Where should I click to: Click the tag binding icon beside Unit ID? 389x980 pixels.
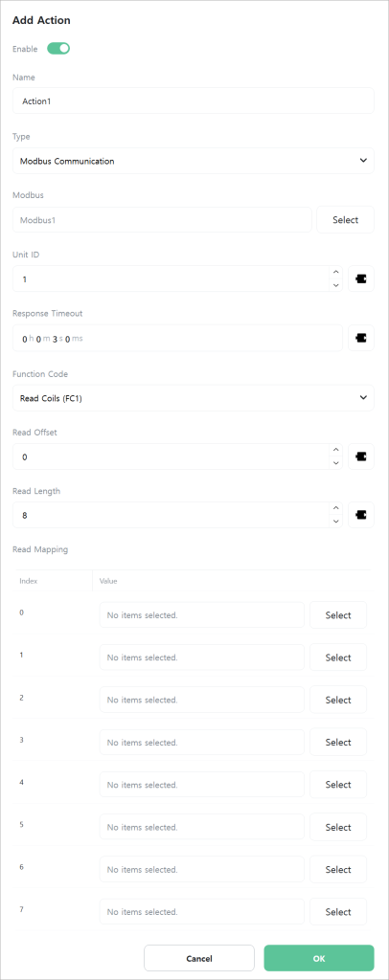[x=361, y=278]
